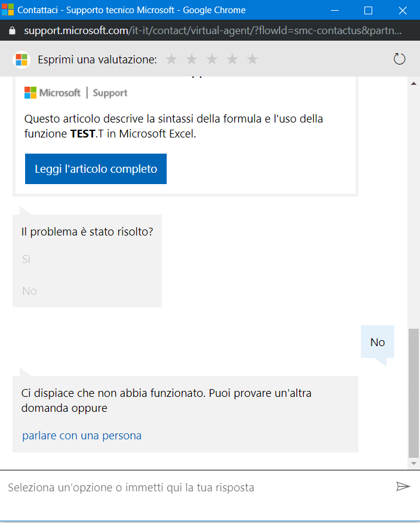Click the Microsoft logo in chat header
This screenshot has width=420, height=523.
(22, 59)
